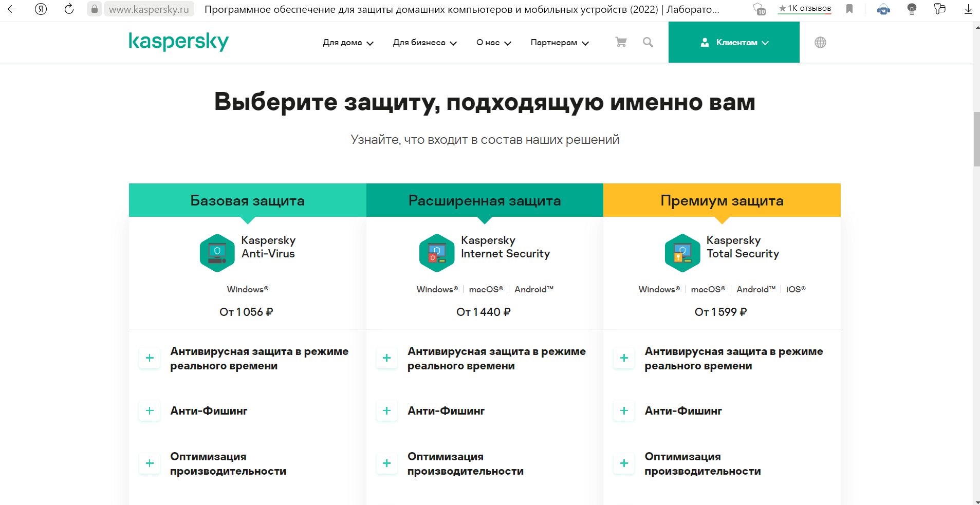980x505 pixels.
Task: Open the Для дома menu
Action: (x=348, y=43)
